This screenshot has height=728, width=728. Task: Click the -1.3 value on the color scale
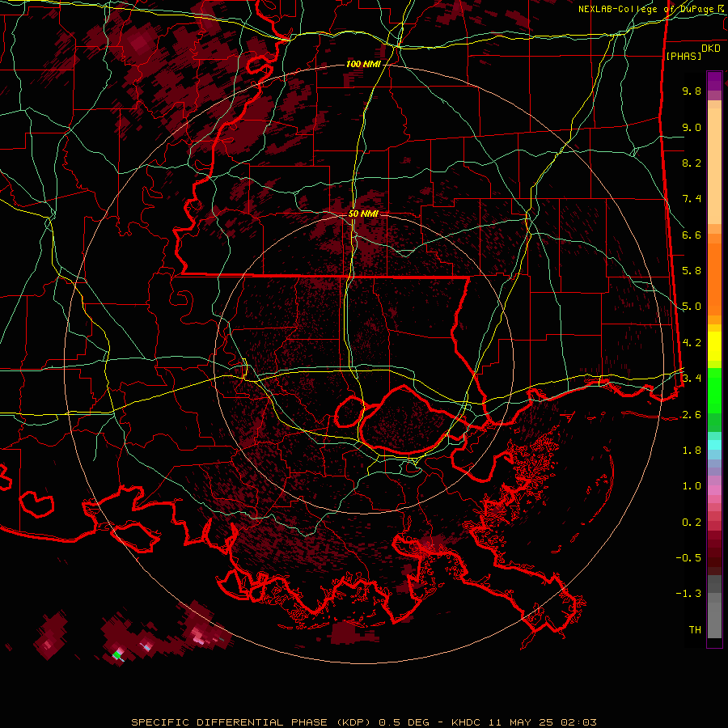pyautogui.click(x=688, y=594)
